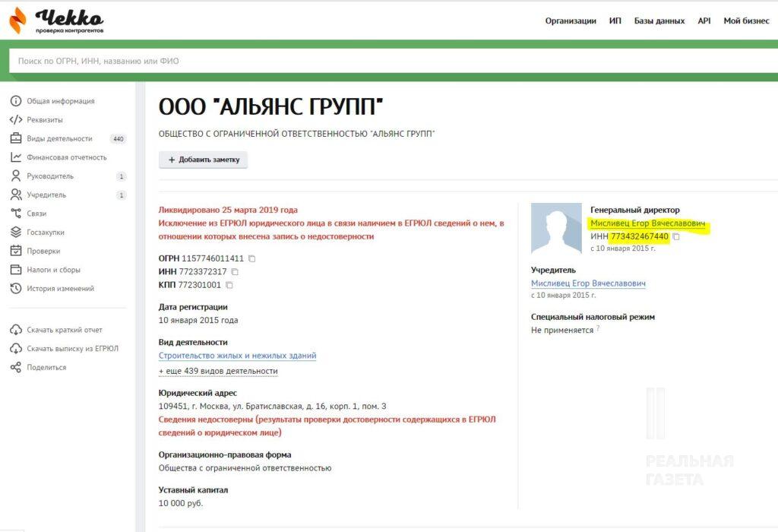Select Финансовая отчетность in the sidebar
The width and height of the screenshot is (778, 532).
[67, 157]
